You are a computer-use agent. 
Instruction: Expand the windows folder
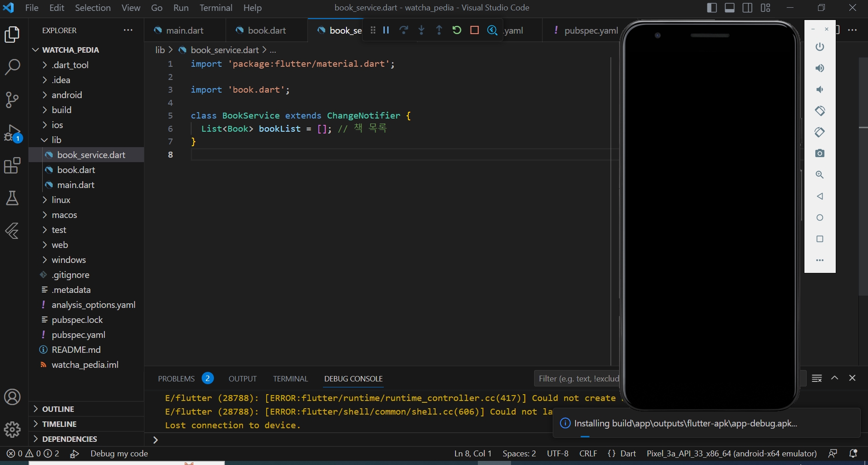point(86,260)
